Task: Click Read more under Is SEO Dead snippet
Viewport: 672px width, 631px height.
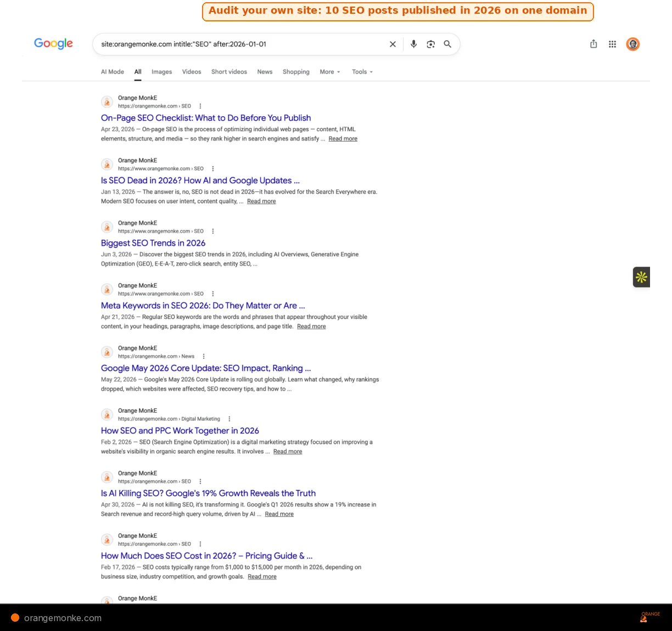Action: [x=261, y=201]
